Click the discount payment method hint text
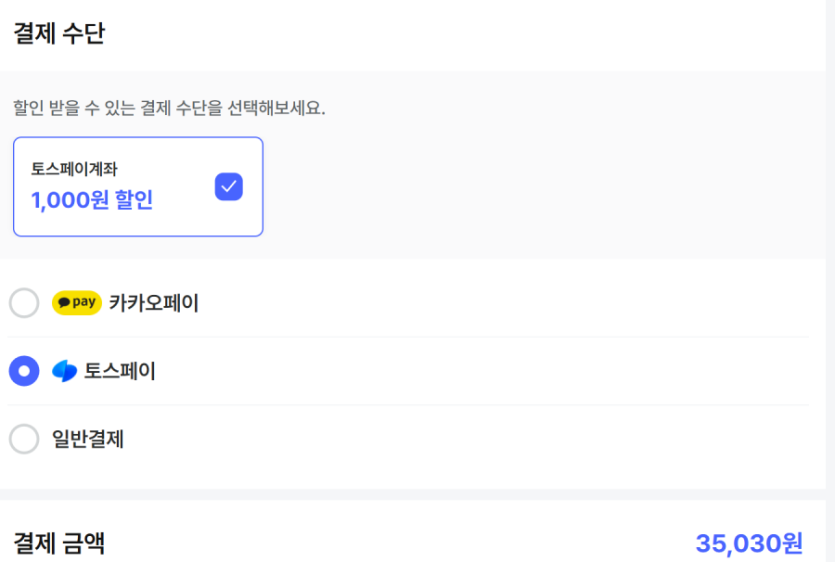835x562 pixels. [169, 107]
